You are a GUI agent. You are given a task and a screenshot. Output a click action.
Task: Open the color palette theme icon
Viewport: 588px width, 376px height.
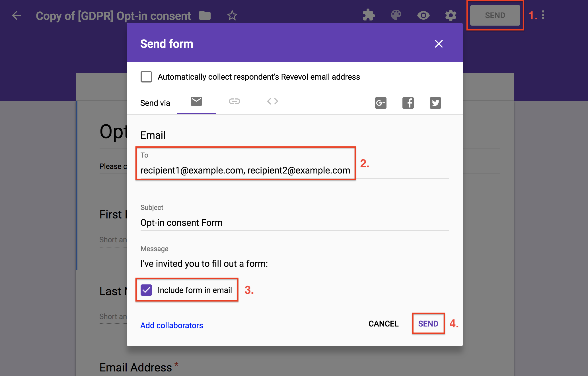coord(396,15)
